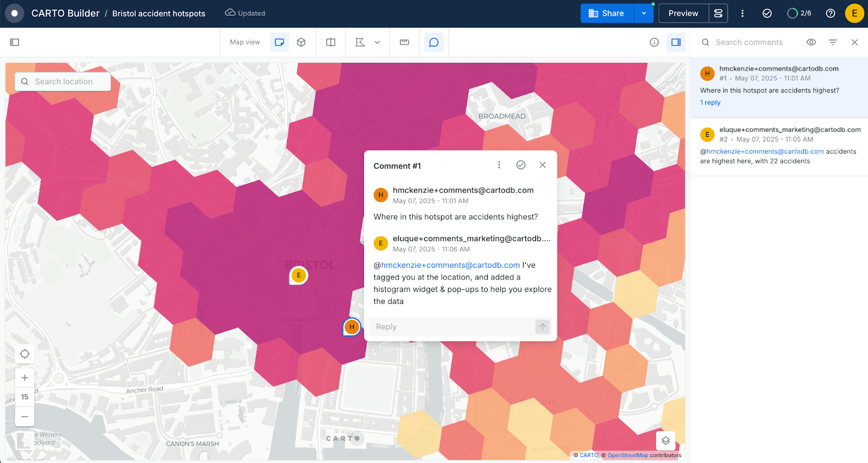Open the top bar more options menu
Viewport: 868px width, 463px height.
point(743,13)
